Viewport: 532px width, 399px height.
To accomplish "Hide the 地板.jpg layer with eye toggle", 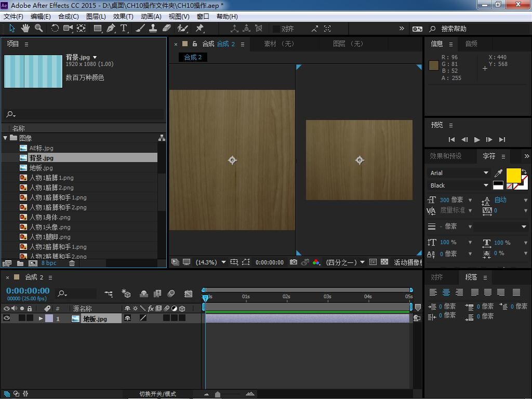I will [7, 318].
